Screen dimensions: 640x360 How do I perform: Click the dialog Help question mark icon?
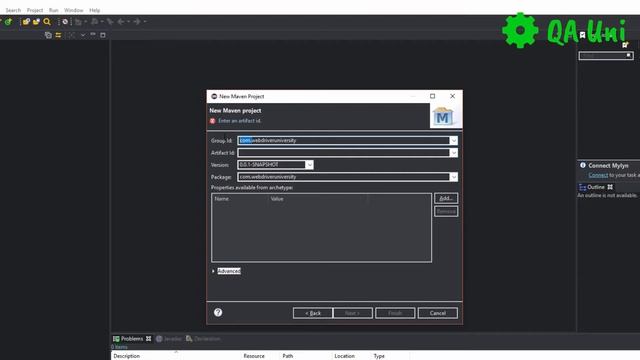pyautogui.click(x=218, y=312)
